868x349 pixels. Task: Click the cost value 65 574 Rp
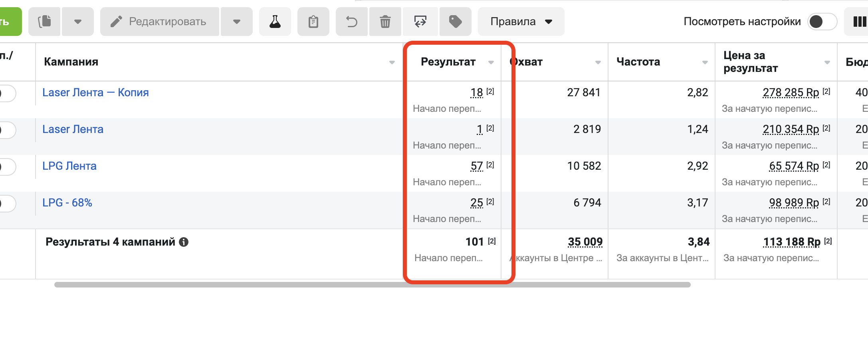coord(794,166)
